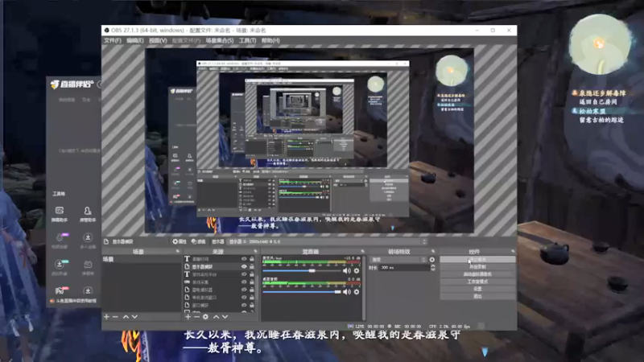Screen dimensions: 644x362
Task: Toggle visibility of sixth source row
Action: pyautogui.click(x=244, y=298)
